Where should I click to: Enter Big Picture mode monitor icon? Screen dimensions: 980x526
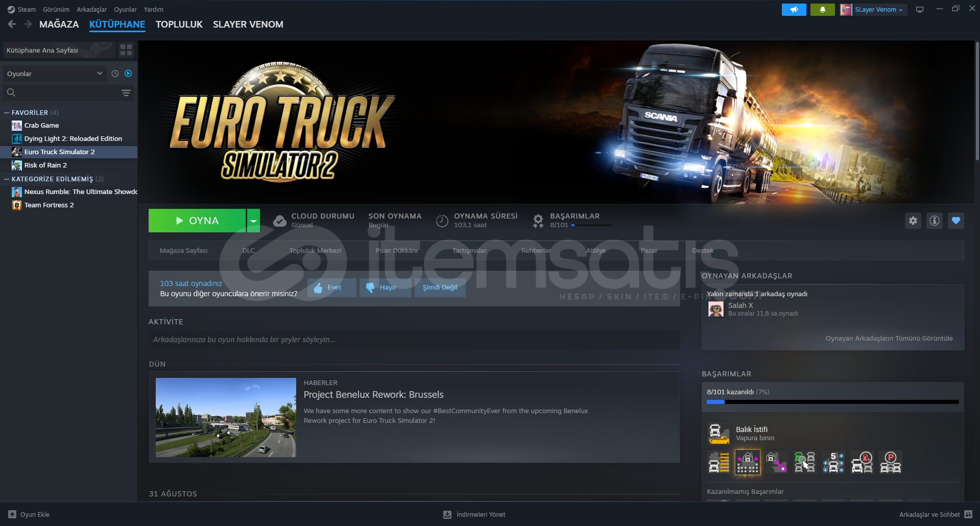tap(920, 10)
